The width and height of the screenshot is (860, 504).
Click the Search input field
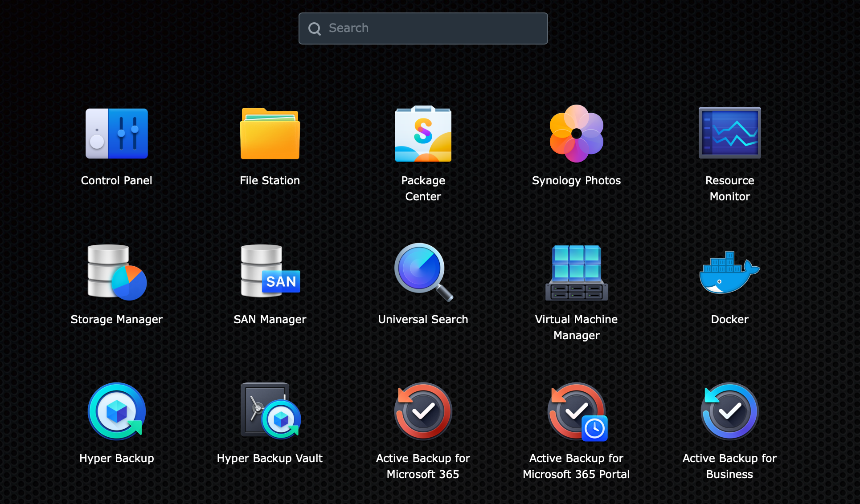click(424, 28)
